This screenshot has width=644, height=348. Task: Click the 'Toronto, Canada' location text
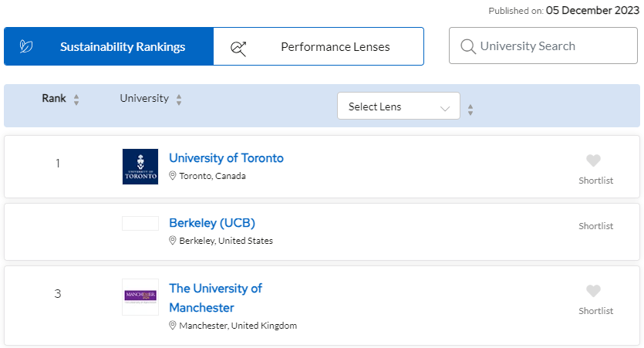[x=212, y=176]
